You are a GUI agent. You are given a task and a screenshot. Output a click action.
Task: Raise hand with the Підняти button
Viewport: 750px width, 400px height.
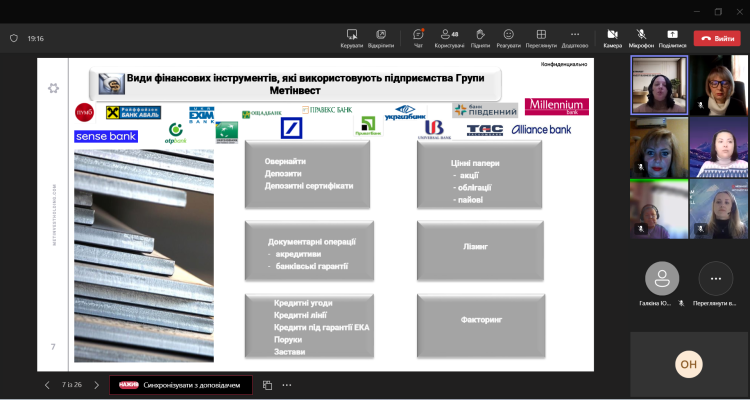[x=480, y=37]
